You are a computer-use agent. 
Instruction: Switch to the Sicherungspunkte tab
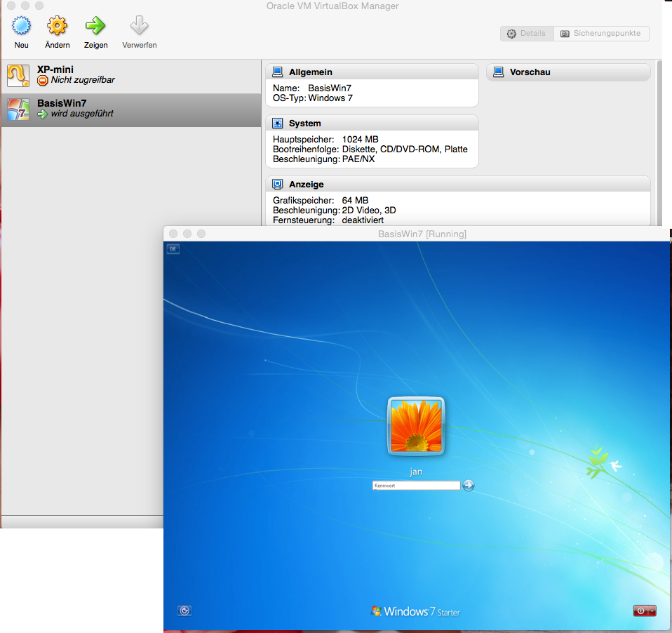[601, 34]
